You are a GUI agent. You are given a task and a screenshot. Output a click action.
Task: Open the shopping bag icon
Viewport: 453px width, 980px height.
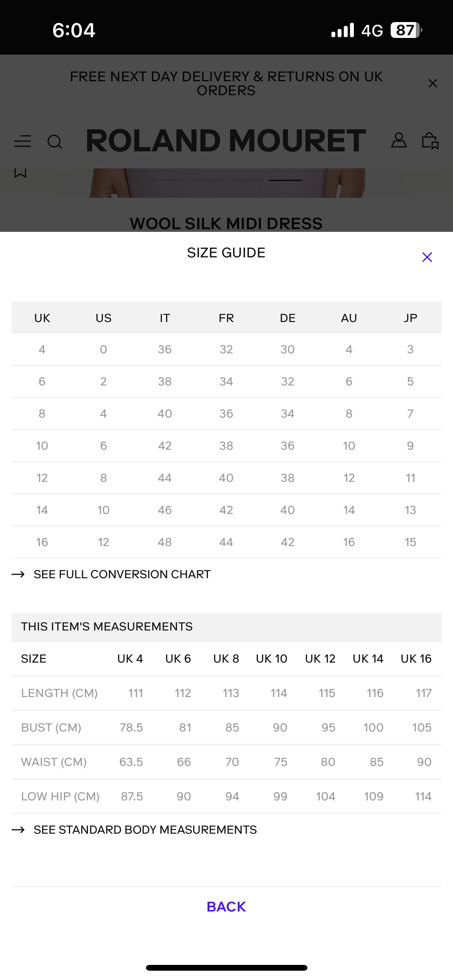pyautogui.click(x=430, y=140)
